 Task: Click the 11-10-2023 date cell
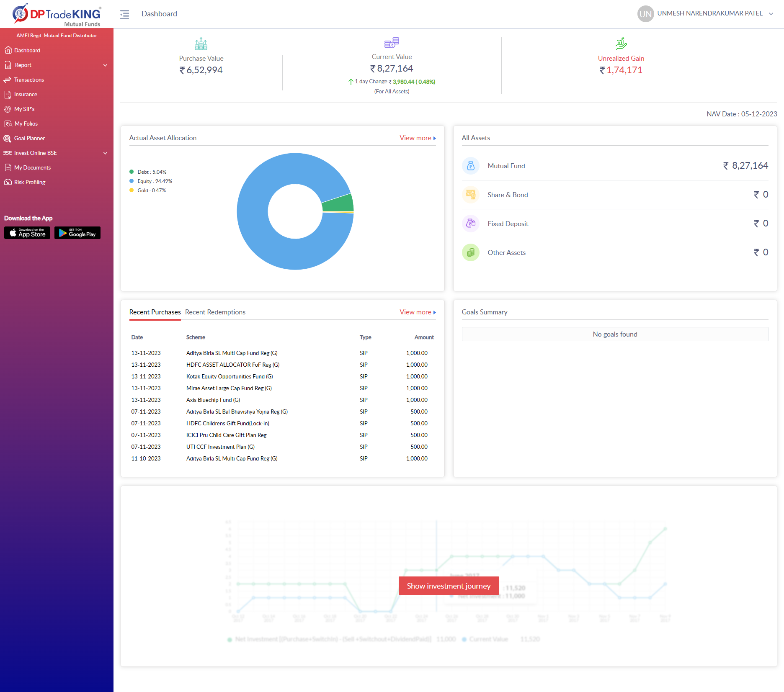pyautogui.click(x=146, y=458)
